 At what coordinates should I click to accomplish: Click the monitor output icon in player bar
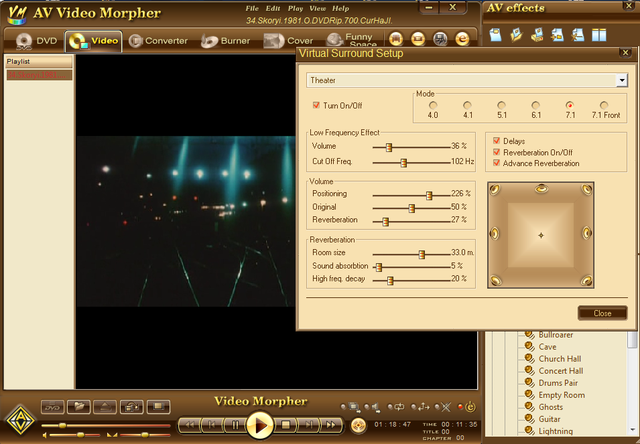353,407
